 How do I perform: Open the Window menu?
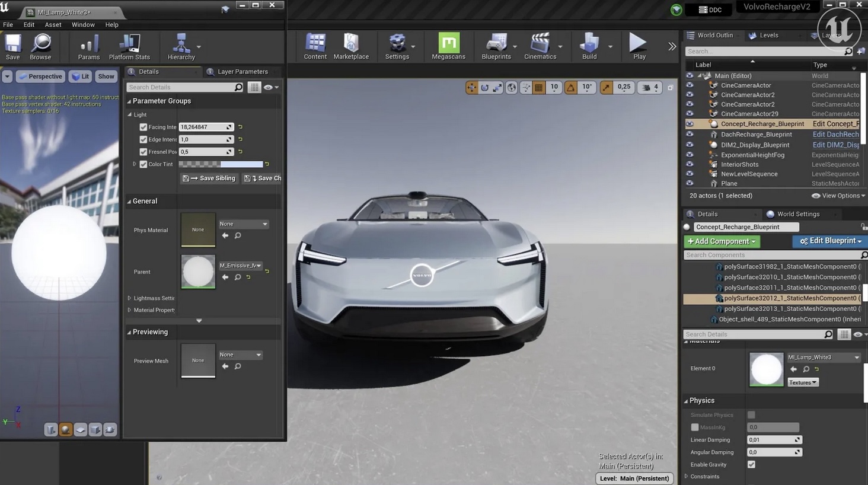point(83,24)
